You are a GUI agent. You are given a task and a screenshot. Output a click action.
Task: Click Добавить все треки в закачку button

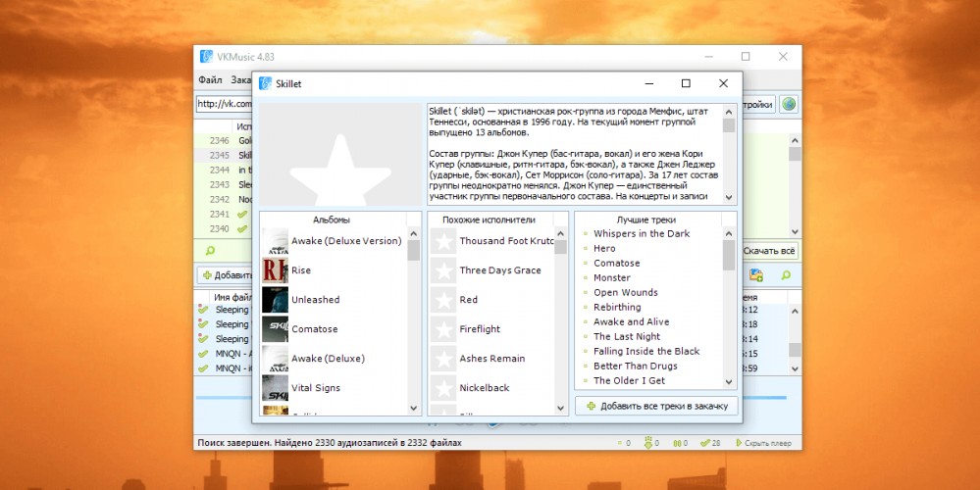click(656, 406)
